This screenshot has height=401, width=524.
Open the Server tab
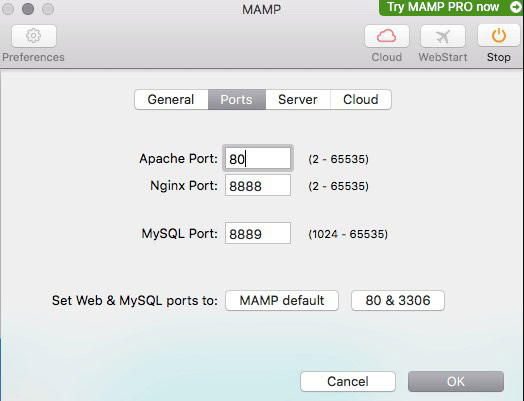(x=298, y=99)
